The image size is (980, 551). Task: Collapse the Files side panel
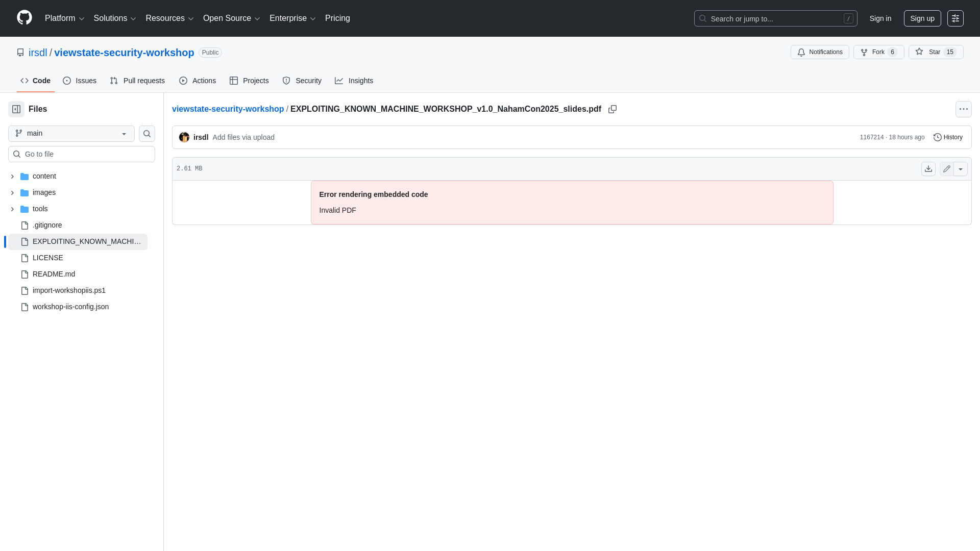[15, 109]
